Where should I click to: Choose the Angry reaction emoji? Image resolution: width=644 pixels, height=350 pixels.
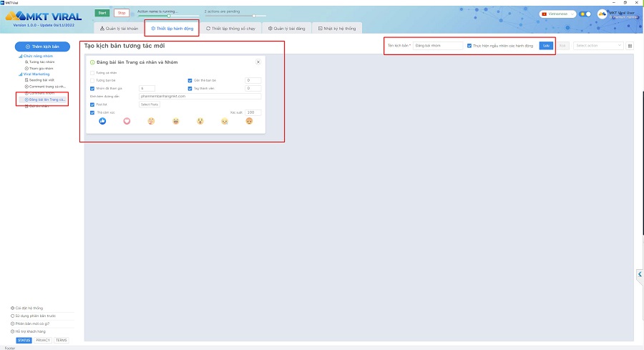[249, 121]
